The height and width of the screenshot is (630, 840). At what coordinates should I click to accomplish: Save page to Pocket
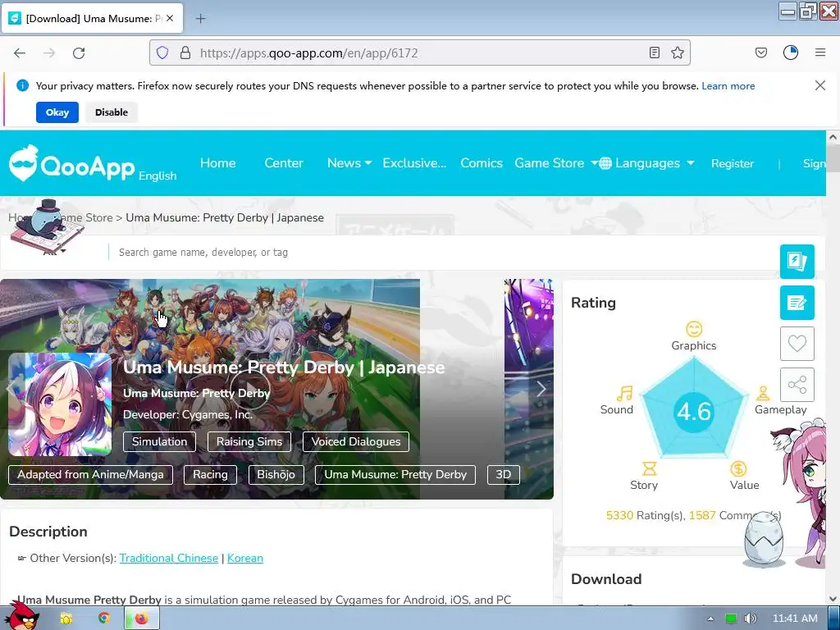point(760,52)
